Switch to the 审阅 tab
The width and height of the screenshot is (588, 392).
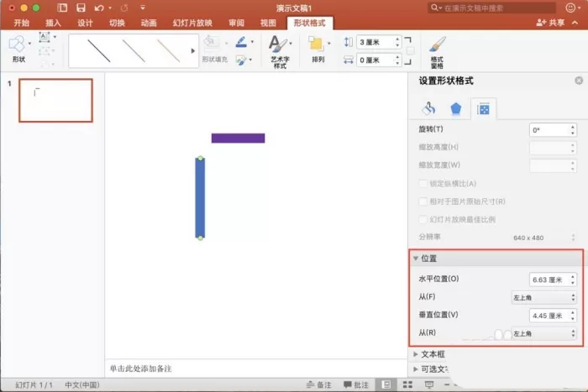(x=236, y=23)
